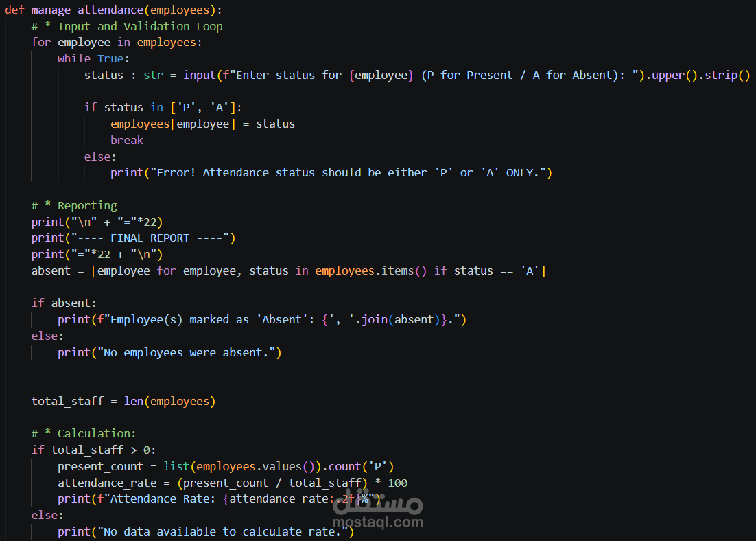Click the 'Error! Attendance status' print line
This screenshot has height=541, width=756.
point(331,173)
